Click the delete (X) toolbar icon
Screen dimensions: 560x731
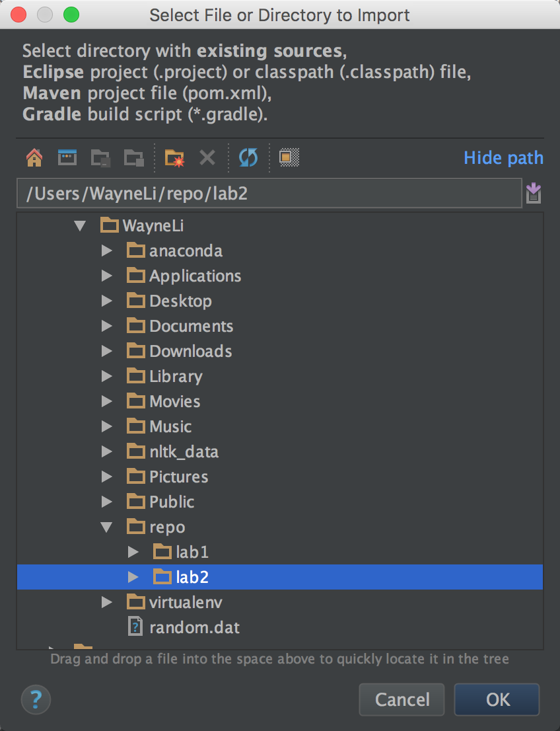coord(207,157)
